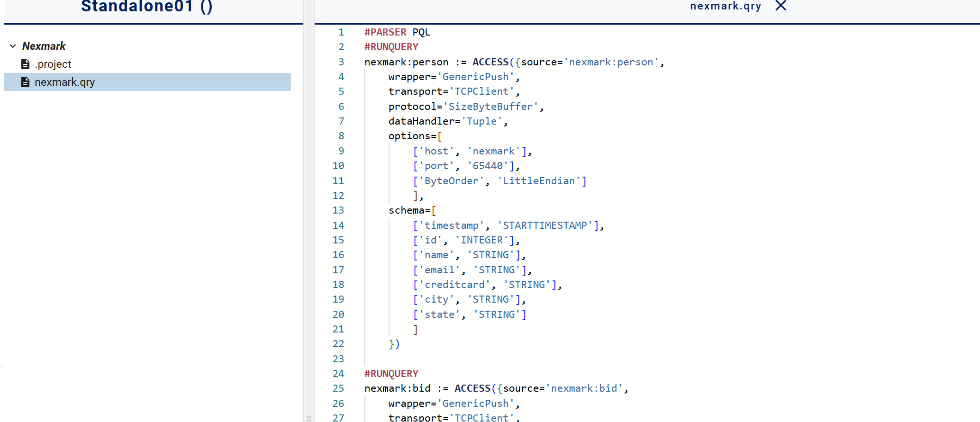Place cursor on the #PARSER PQL line

tap(397, 32)
